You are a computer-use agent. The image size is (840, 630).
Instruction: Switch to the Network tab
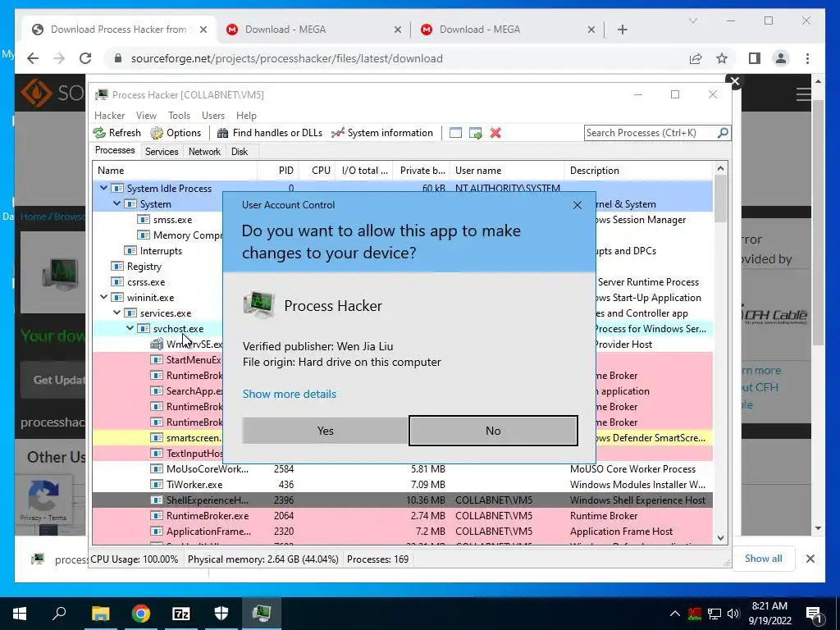(204, 152)
